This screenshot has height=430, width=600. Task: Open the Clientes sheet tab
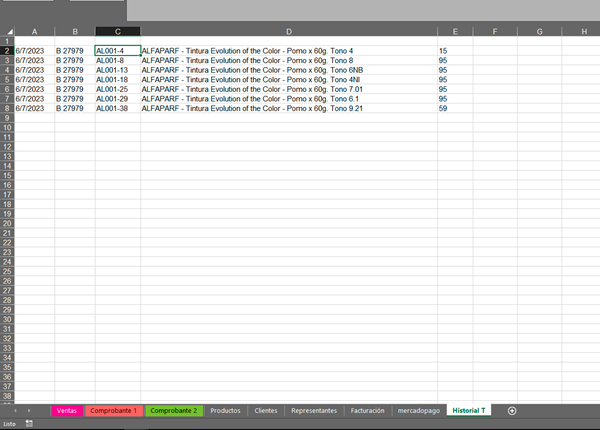266,410
